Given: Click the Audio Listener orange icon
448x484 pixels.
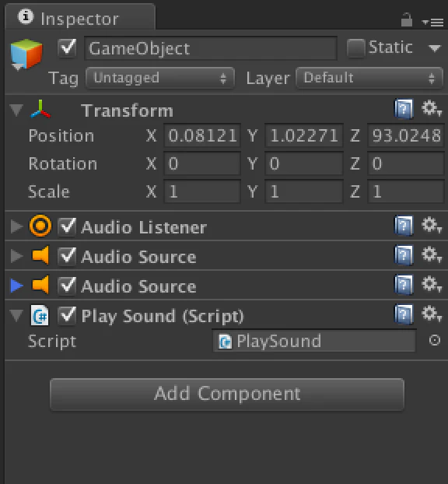Looking at the screenshot, I should click(x=40, y=226).
